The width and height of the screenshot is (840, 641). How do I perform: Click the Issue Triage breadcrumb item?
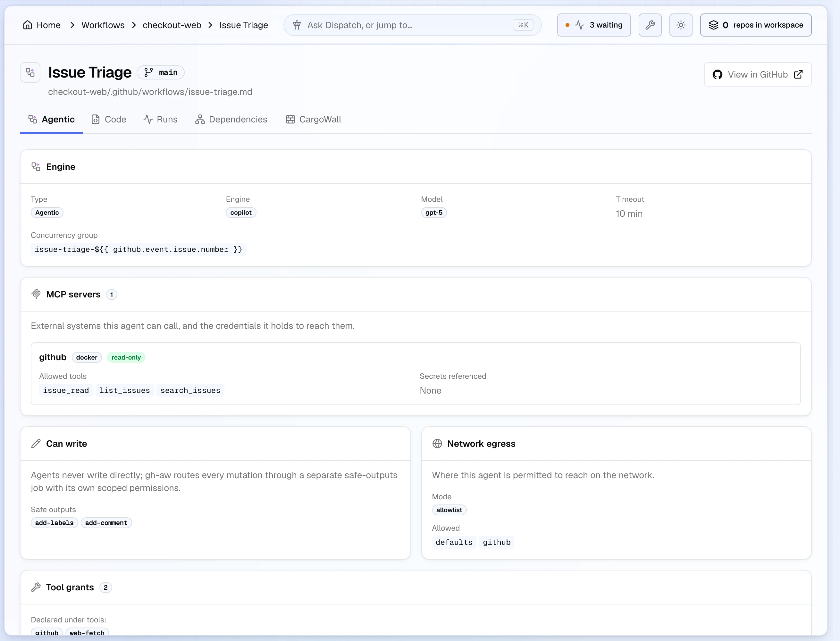tap(244, 25)
